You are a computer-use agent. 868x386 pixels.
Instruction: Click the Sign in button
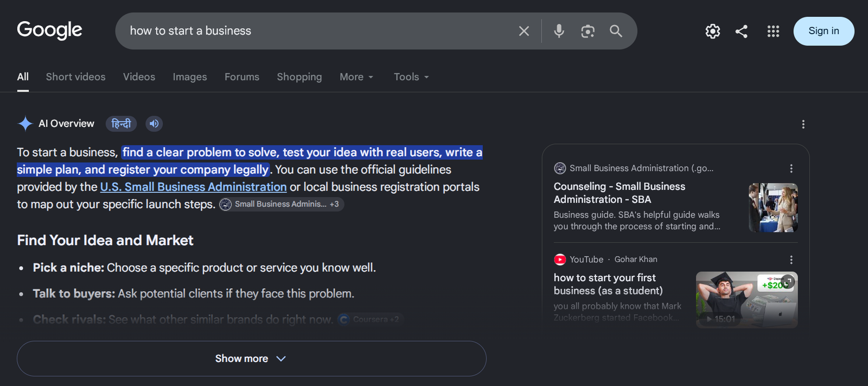coord(824,31)
